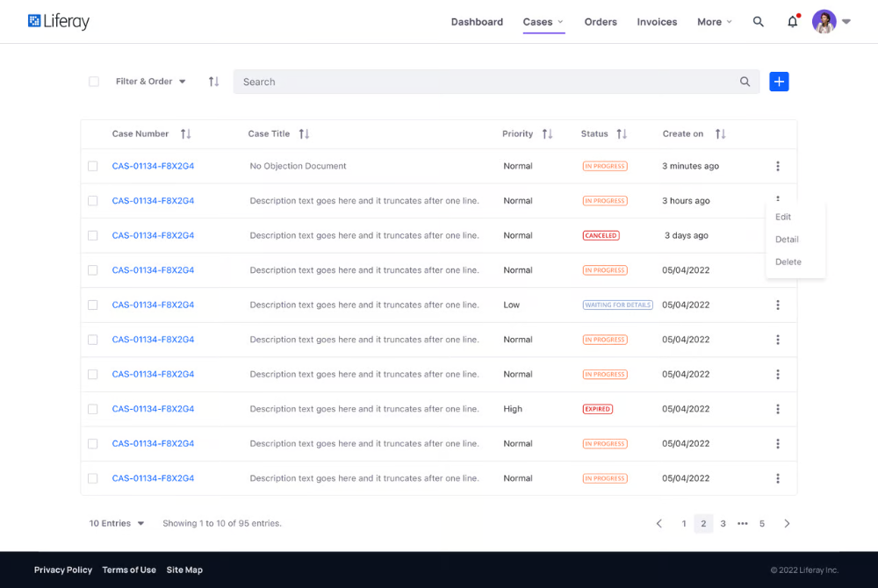Viewport: 878px width, 588px height.
Task: Select current page 2 button
Action: (x=703, y=524)
